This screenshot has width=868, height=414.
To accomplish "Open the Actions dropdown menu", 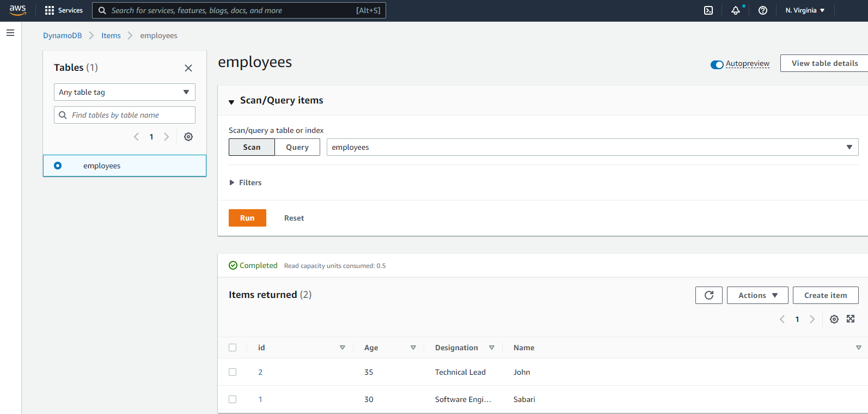I will coord(757,295).
